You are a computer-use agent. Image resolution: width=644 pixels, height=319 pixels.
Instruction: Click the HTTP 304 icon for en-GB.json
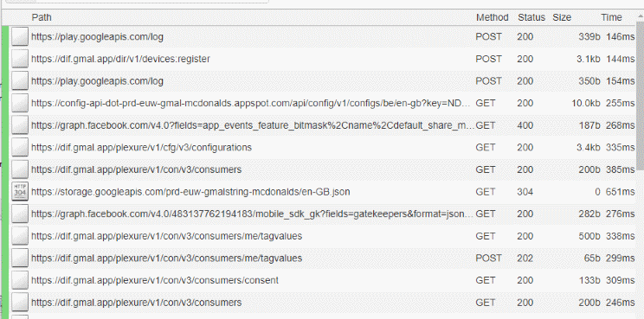pos(20,191)
